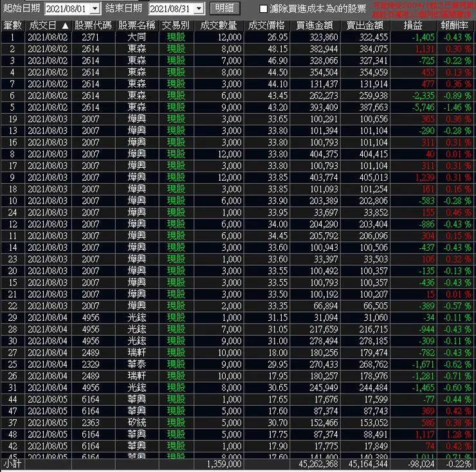Sort by the 損益 column header
Screen dimensions: 476x472
(x=414, y=26)
